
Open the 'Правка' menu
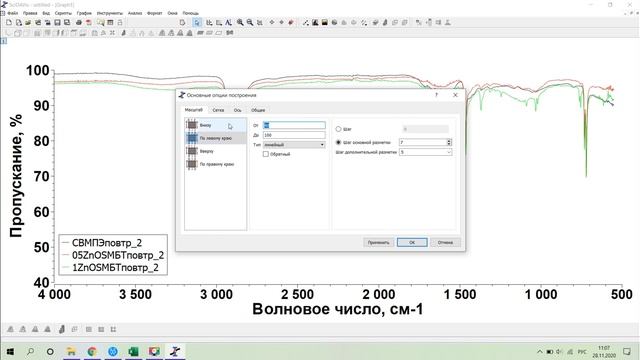click(x=30, y=13)
